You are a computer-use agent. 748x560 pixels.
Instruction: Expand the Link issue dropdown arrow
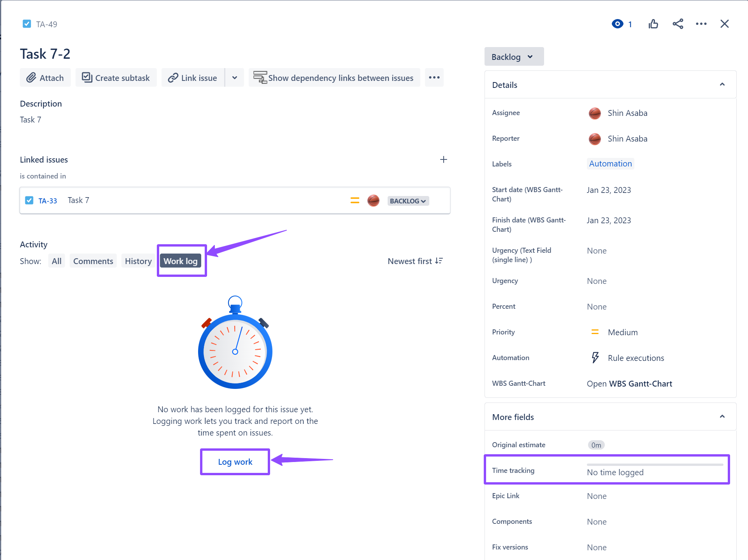(235, 78)
